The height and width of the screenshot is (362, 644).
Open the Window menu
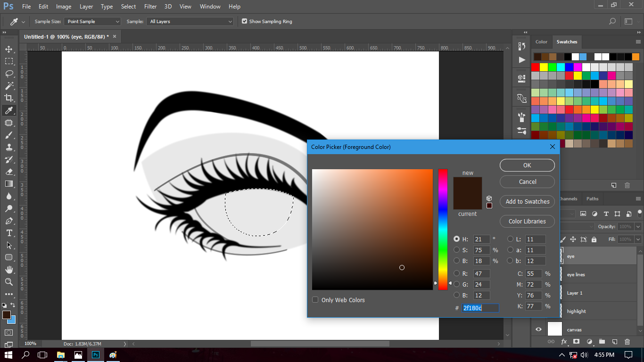pyautogui.click(x=210, y=7)
